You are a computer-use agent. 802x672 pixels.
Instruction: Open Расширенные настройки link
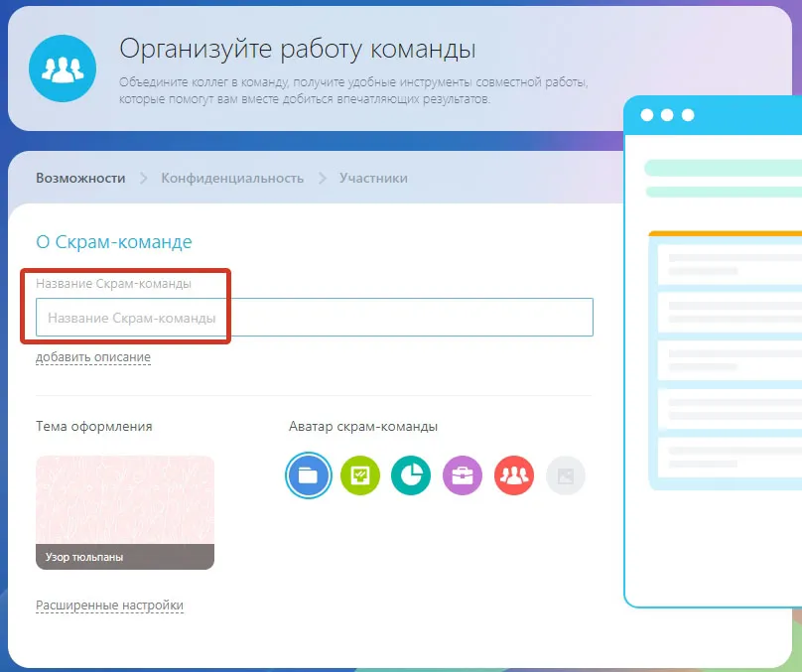(109, 605)
